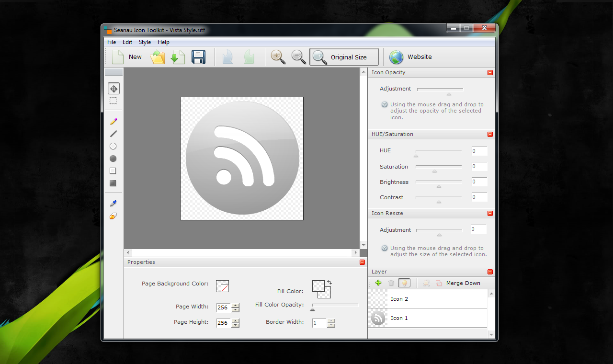This screenshot has width=613, height=364.
Task: Click the Merge Down label
Action: (x=463, y=283)
